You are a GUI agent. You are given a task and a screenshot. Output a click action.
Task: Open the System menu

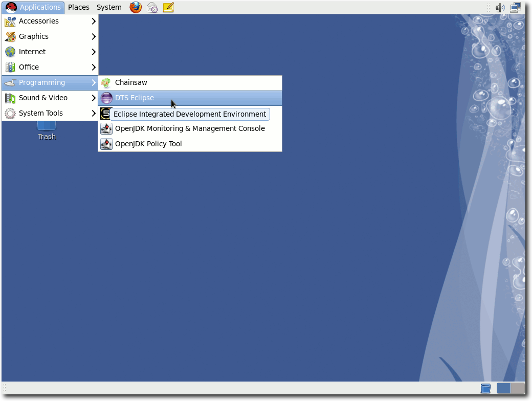(x=109, y=7)
